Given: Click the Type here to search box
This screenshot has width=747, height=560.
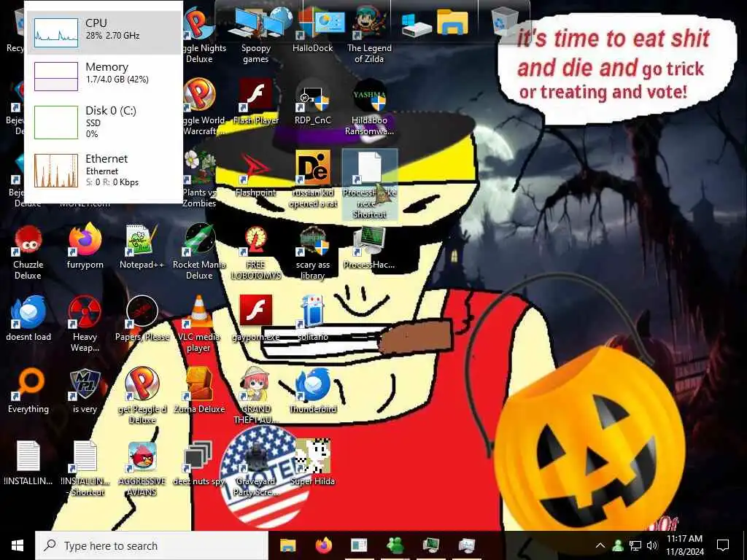Looking at the screenshot, I should pos(152,545).
